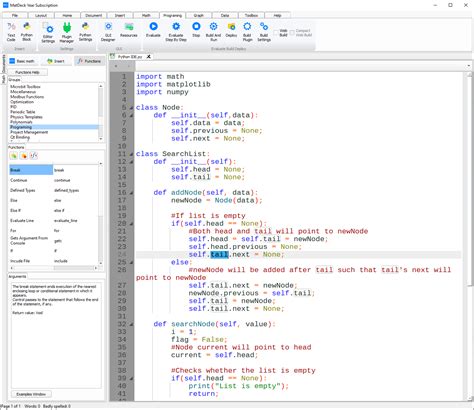Select the Include File function row

54,261
